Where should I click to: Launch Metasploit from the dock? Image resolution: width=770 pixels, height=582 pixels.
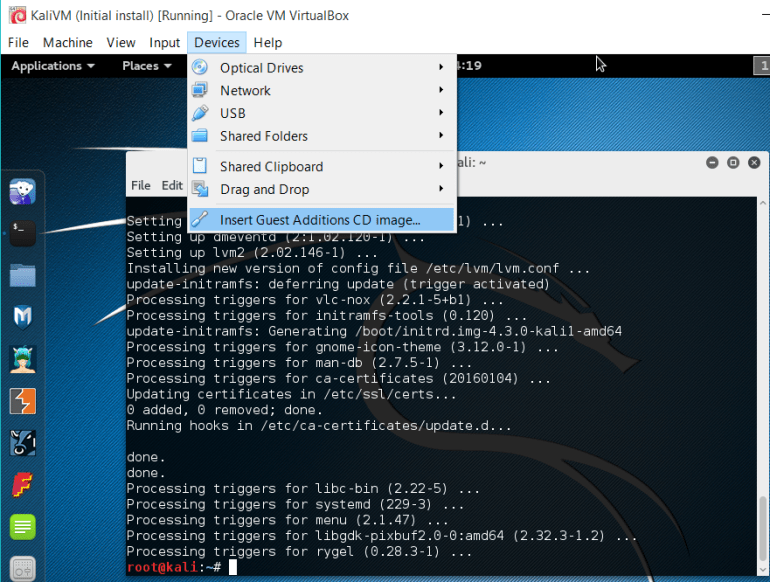click(22, 316)
